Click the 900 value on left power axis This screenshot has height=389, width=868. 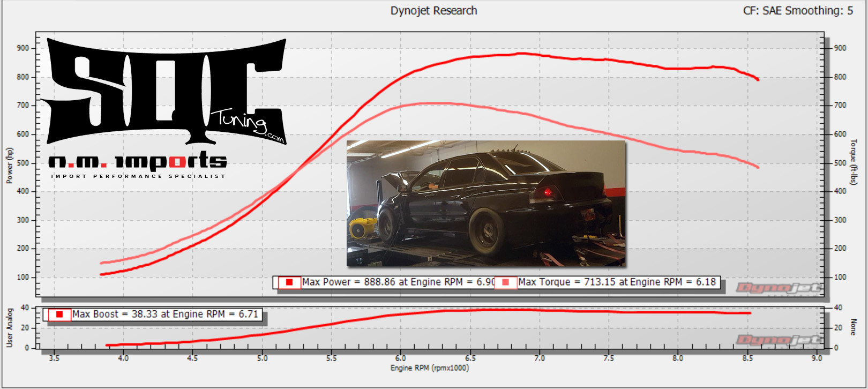tap(23, 48)
